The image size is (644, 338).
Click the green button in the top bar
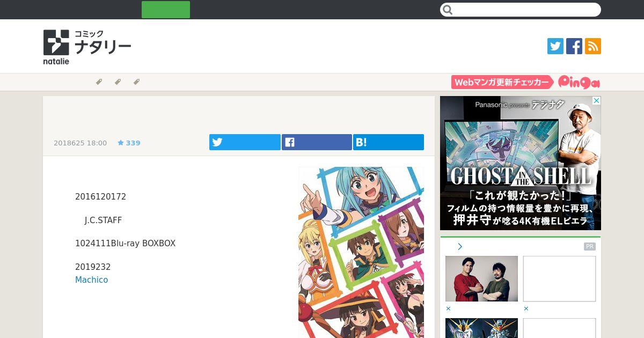(166, 10)
